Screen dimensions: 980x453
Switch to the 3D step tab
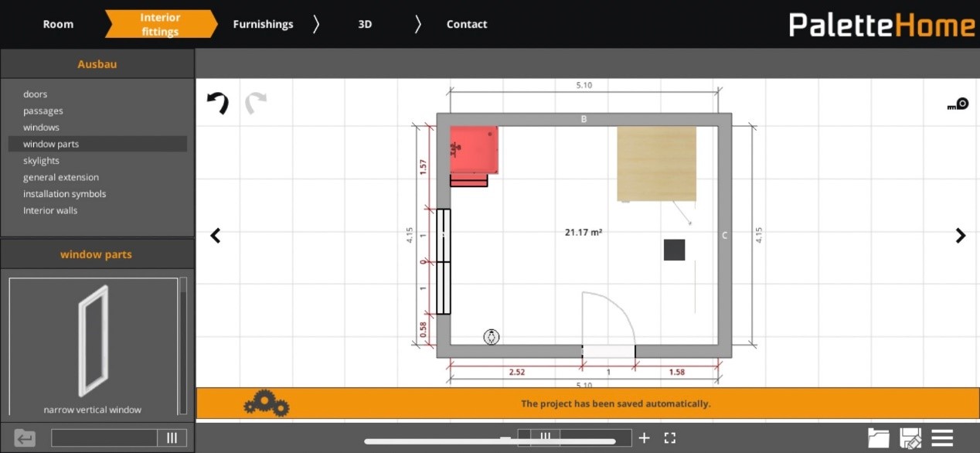click(x=365, y=24)
